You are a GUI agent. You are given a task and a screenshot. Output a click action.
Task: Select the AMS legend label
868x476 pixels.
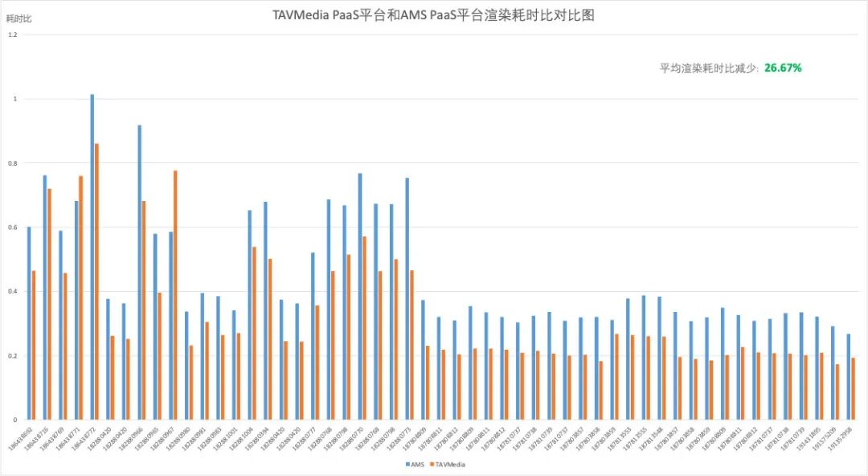[417, 465]
